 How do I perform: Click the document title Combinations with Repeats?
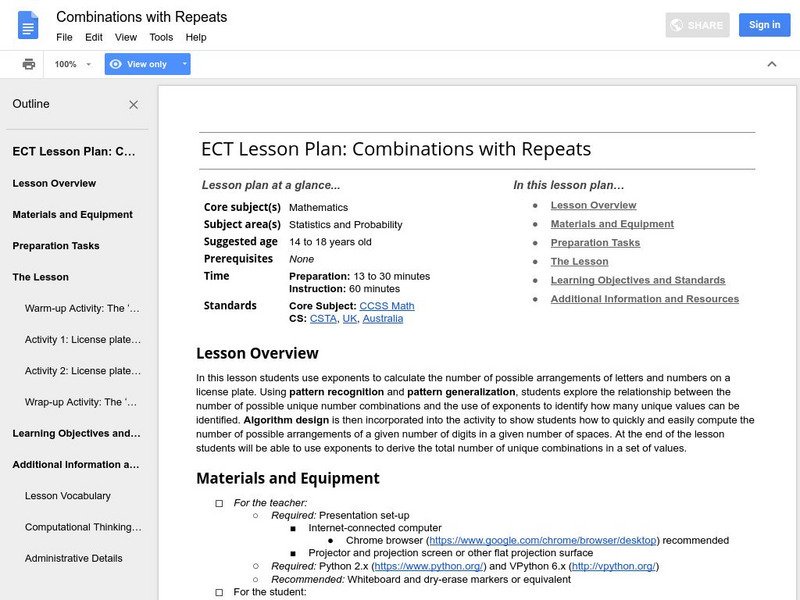(x=141, y=17)
